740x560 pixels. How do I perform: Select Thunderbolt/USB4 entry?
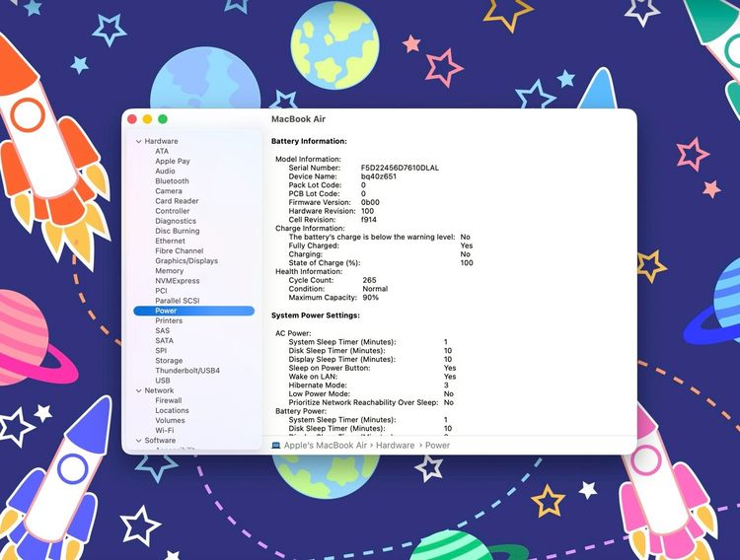(187, 371)
